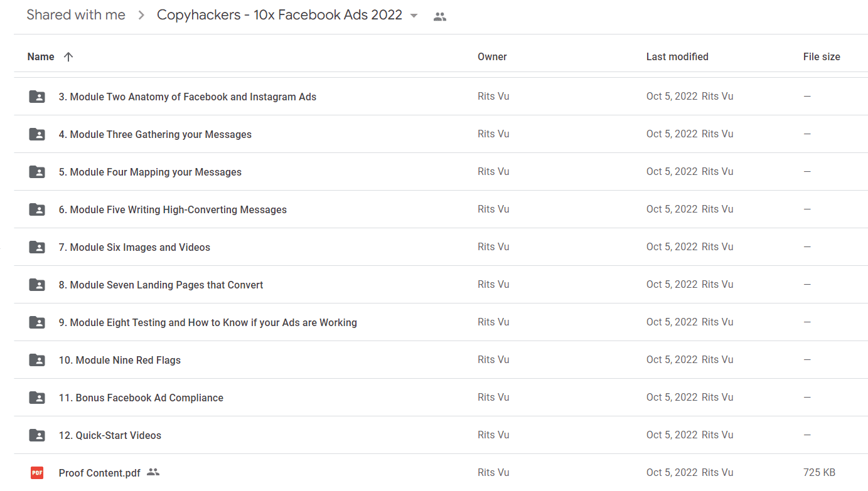Open shared folder icon for Module Three Gathering
868x491 pixels.
coord(37,134)
